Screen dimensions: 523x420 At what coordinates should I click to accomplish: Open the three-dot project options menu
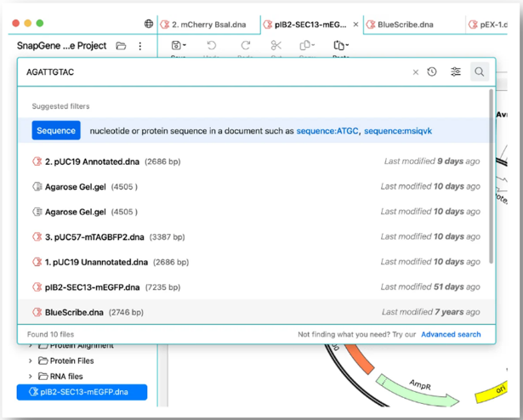[x=140, y=46]
